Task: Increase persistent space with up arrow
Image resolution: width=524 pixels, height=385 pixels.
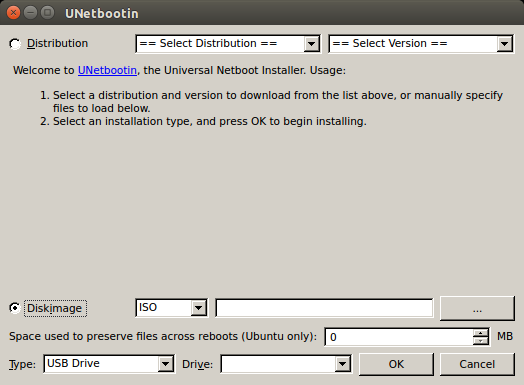Action: coord(481,333)
